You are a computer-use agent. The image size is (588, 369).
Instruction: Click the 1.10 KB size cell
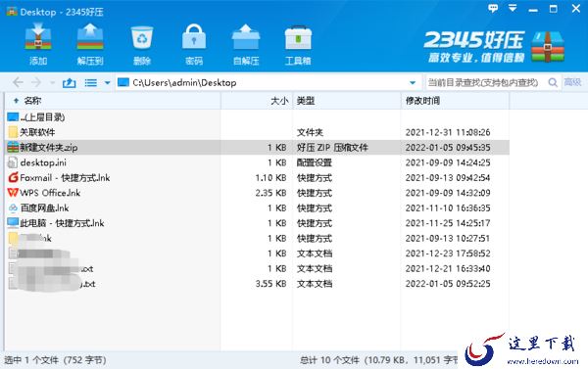pyautogui.click(x=270, y=177)
